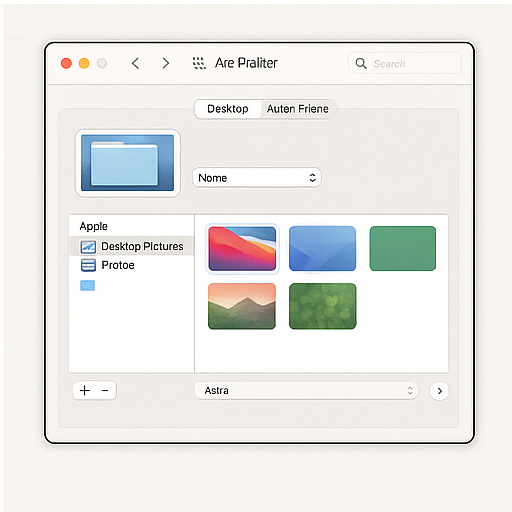Minimize window with the yellow button
The width and height of the screenshot is (512, 512).
tap(84, 63)
